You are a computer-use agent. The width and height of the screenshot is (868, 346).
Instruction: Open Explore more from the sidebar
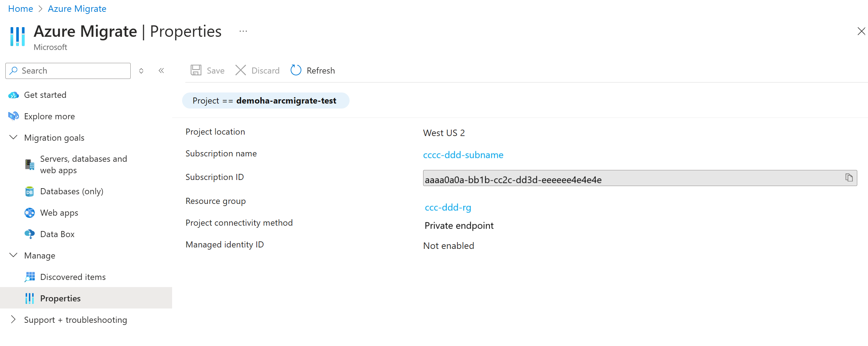click(x=49, y=116)
